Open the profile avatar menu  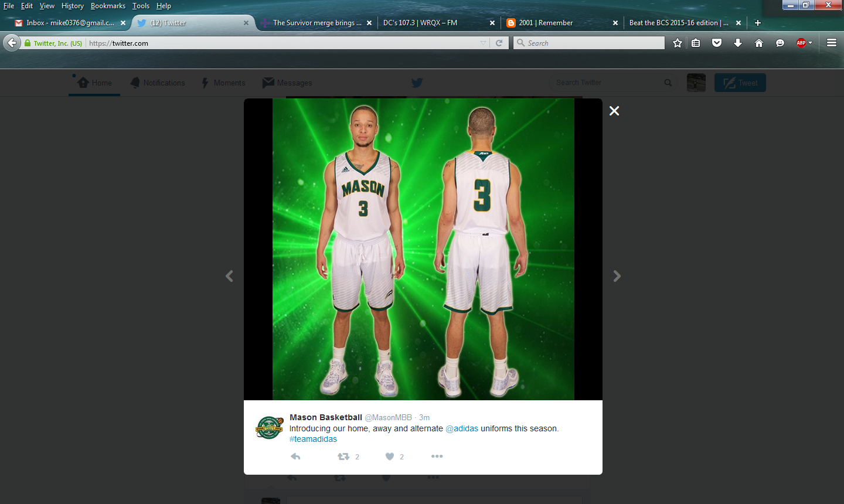click(696, 83)
